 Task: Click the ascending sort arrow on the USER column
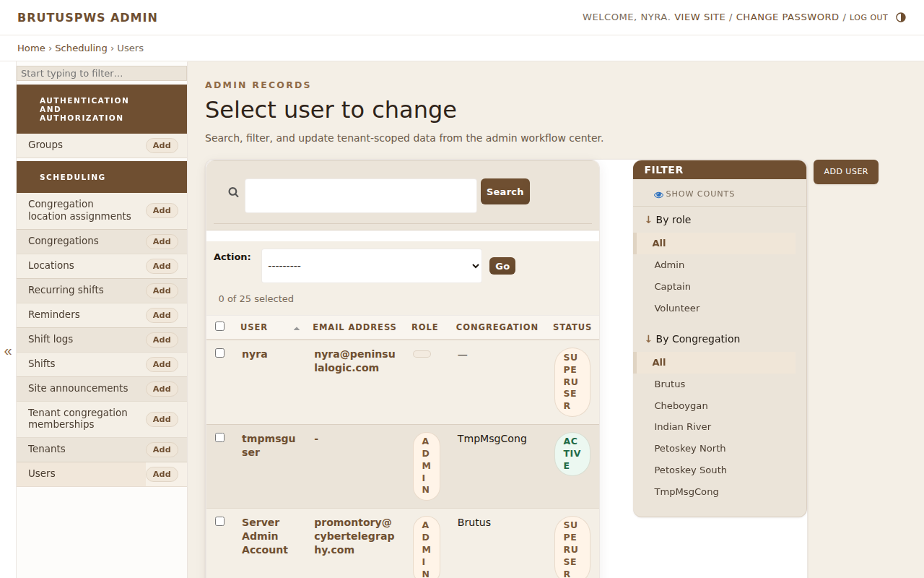[296, 327]
